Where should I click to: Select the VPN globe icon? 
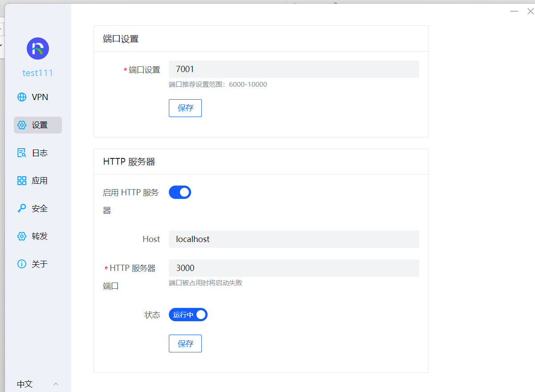click(x=21, y=97)
